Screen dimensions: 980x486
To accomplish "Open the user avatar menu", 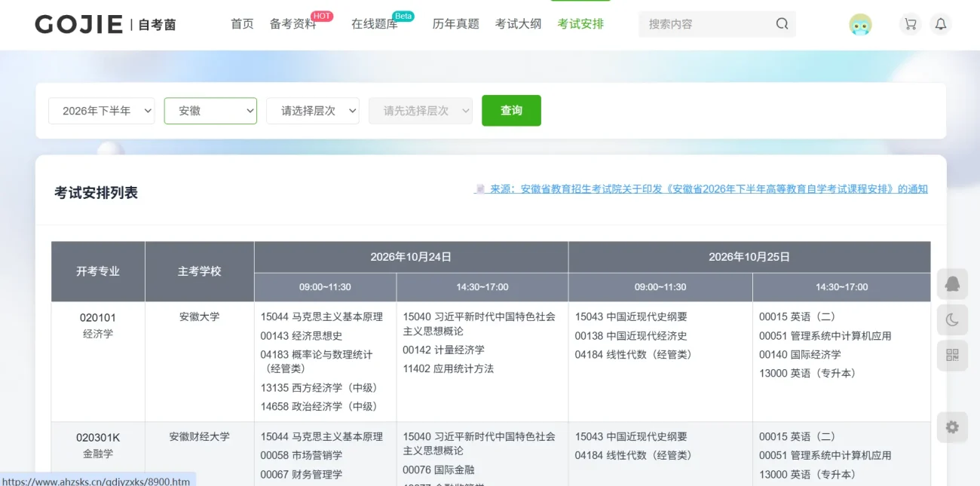I will click(860, 24).
